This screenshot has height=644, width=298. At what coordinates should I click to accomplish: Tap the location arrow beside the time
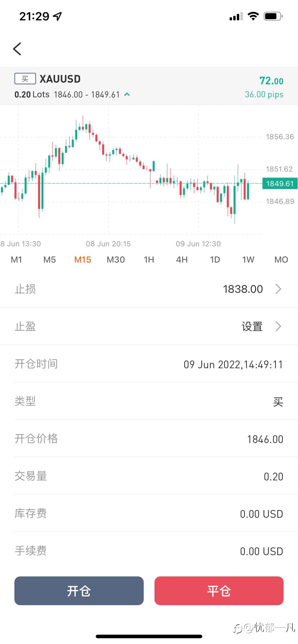(58, 17)
